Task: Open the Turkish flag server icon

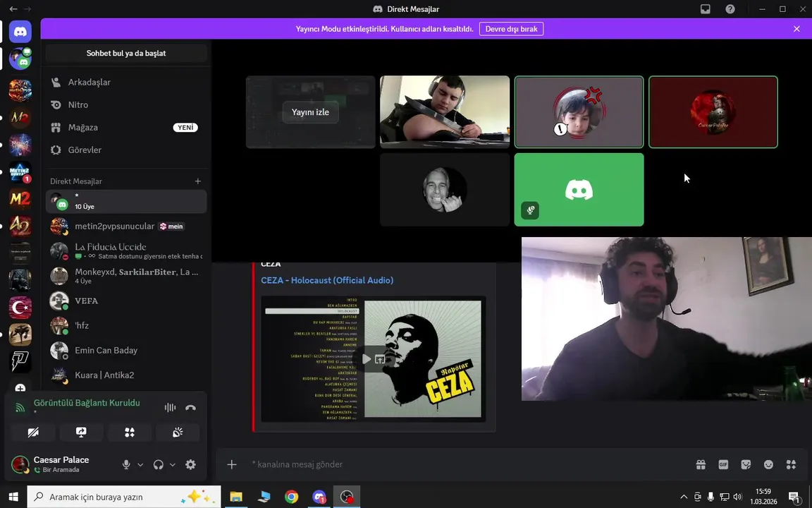Action: point(20,308)
